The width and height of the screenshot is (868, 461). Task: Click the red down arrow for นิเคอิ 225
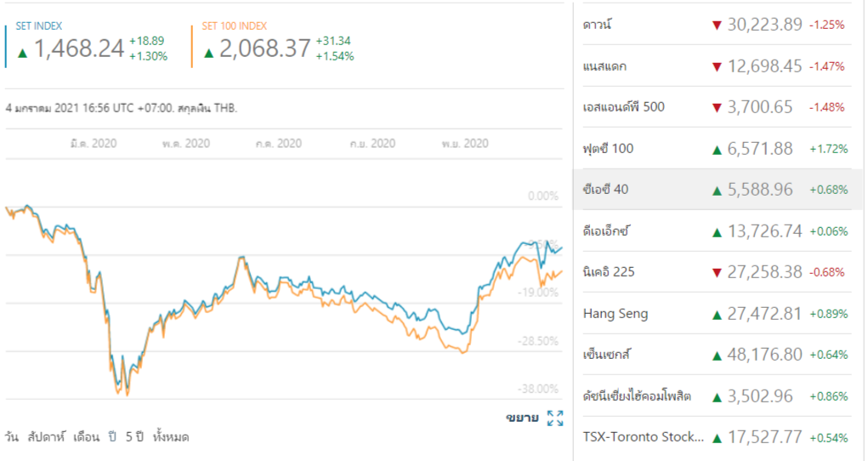click(717, 272)
